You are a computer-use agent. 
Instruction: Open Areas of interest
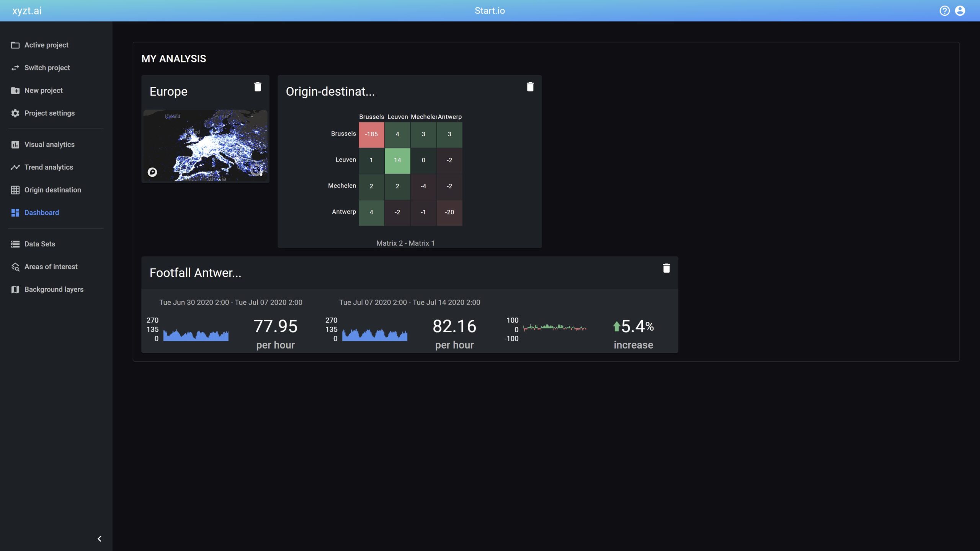pos(51,267)
